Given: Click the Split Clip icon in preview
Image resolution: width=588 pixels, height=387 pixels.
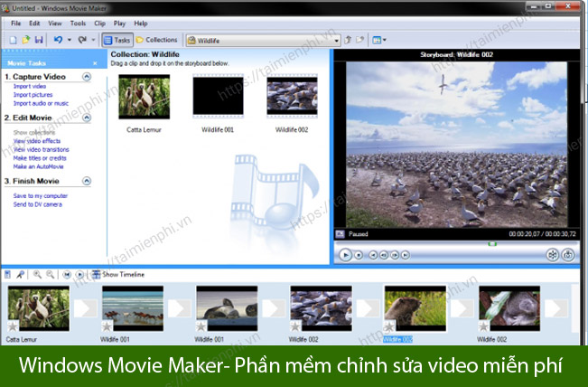Looking at the screenshot, I should pyautogui.click(x=552, y=255).
